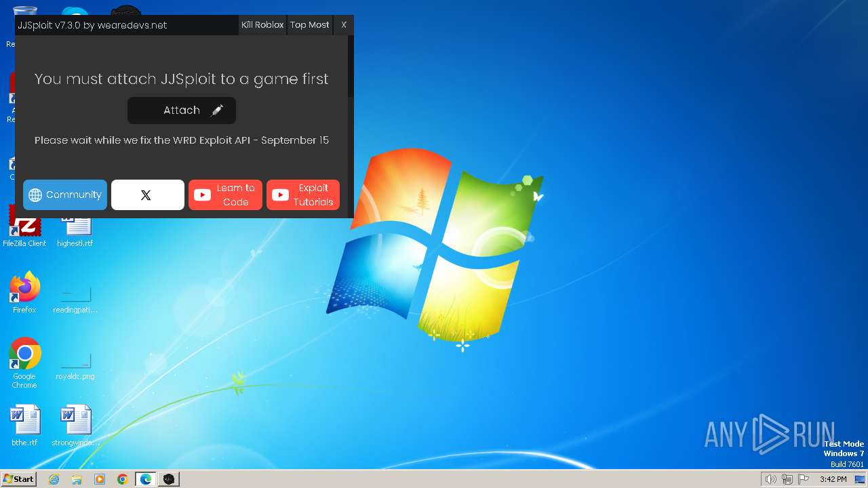Image resolution: width=868 pixels, height=488 pixels.
Task: Click the JJSploit taskbar button
Action: click(x=169, y=479)
